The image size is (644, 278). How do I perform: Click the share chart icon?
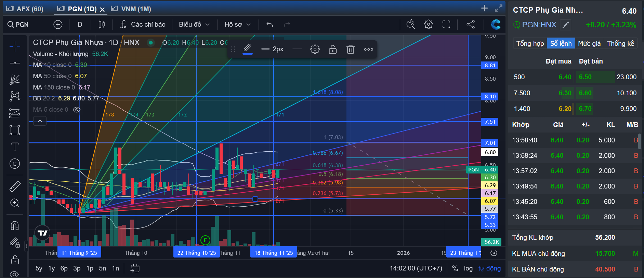tap(471, 24)
